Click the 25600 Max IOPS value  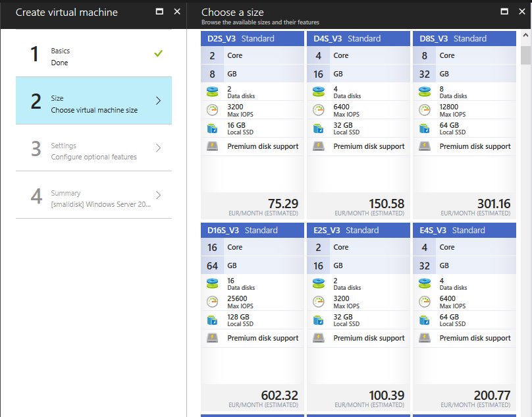(x=237, y=298)
